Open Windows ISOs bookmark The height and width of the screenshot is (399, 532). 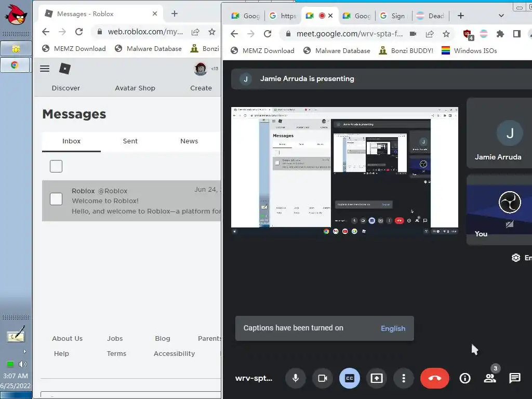pos(469,50)
